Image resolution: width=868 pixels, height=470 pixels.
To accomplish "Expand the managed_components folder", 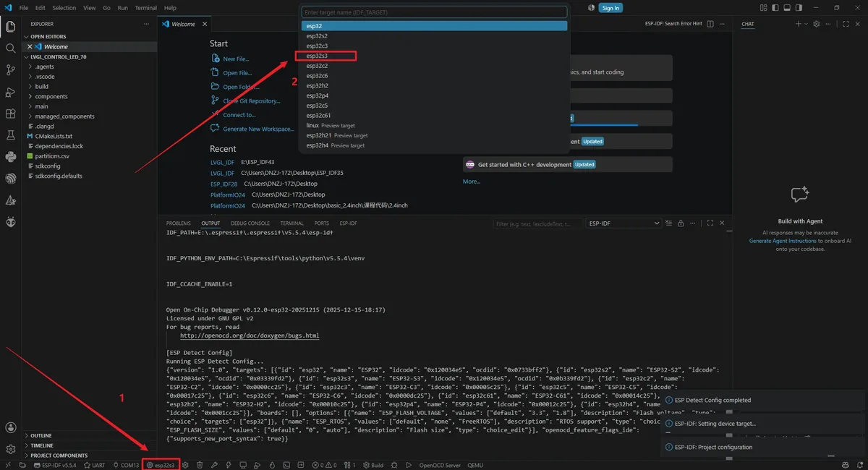I will [x=89, y=116].
